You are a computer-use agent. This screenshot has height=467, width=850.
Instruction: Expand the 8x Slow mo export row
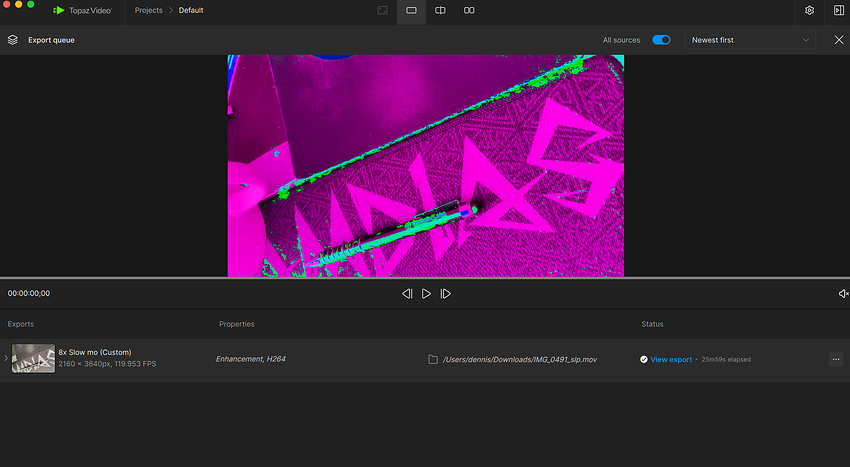6,358
